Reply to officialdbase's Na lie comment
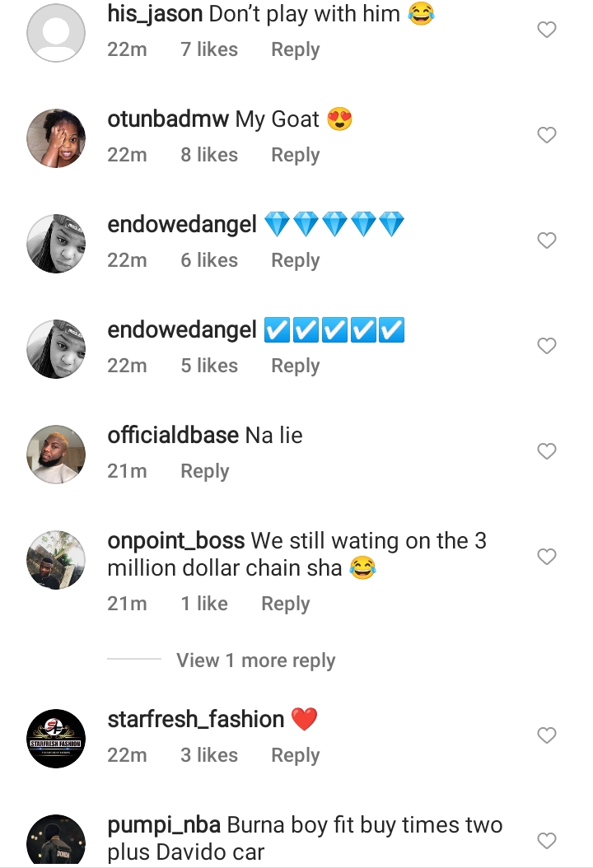The width and height of the screenshot is (593, 868). tap(204, 471)
